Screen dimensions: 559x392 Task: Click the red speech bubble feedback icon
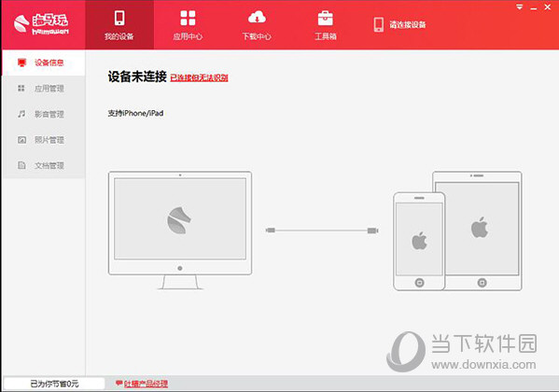click(x=119, y=383)
